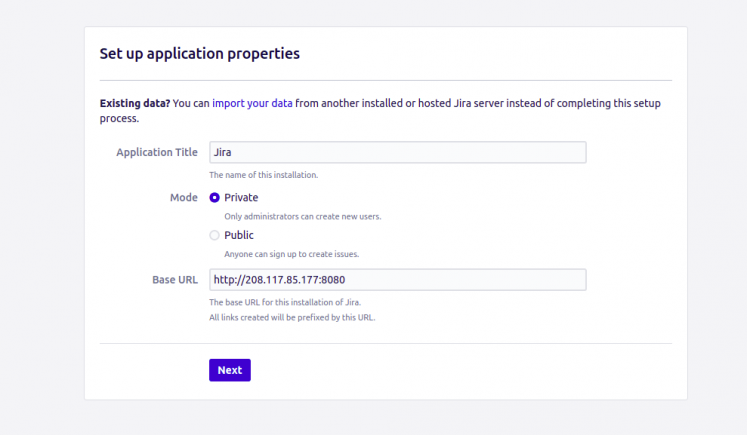Select the Private mode radio button
The height and width of the screenshot is (435, 747).
click(214, 198)
